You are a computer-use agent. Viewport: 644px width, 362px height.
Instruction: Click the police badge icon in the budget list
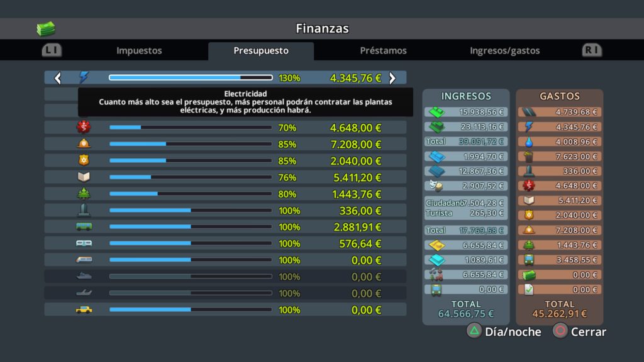(84, 161)
